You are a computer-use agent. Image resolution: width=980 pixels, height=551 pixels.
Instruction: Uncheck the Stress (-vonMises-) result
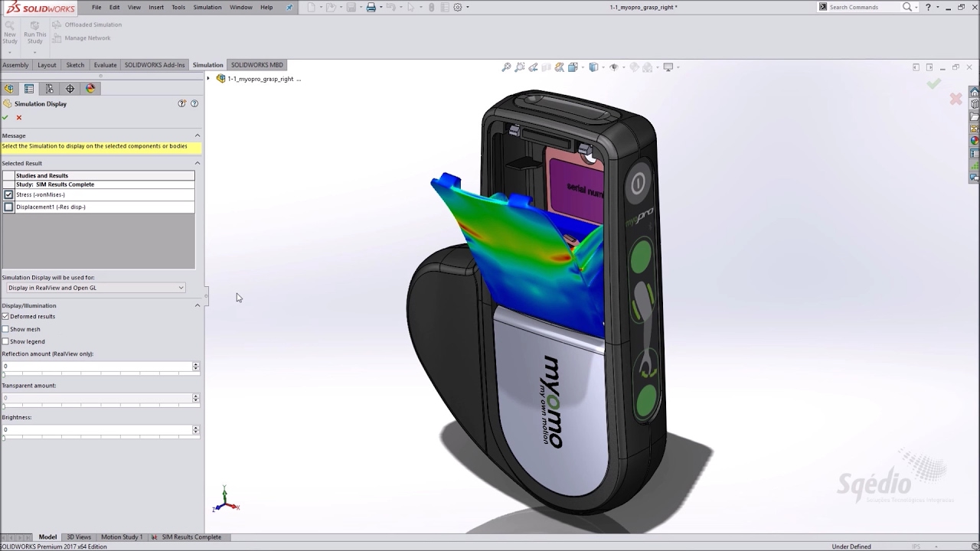point(8,194)
